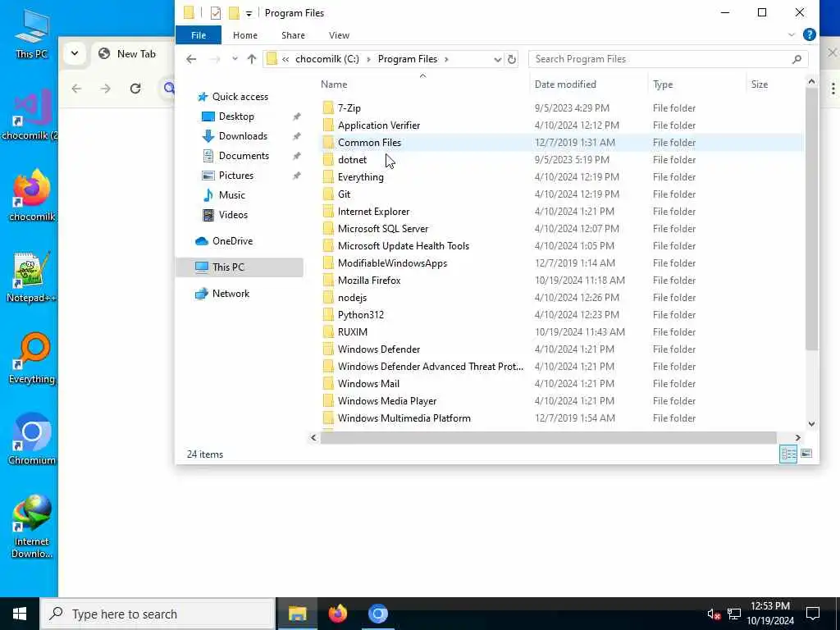Image resolution: width=840 pixels, height=630 pixels.
Task: Select the Mozilla Firefox folder
Action: point(368,281)
